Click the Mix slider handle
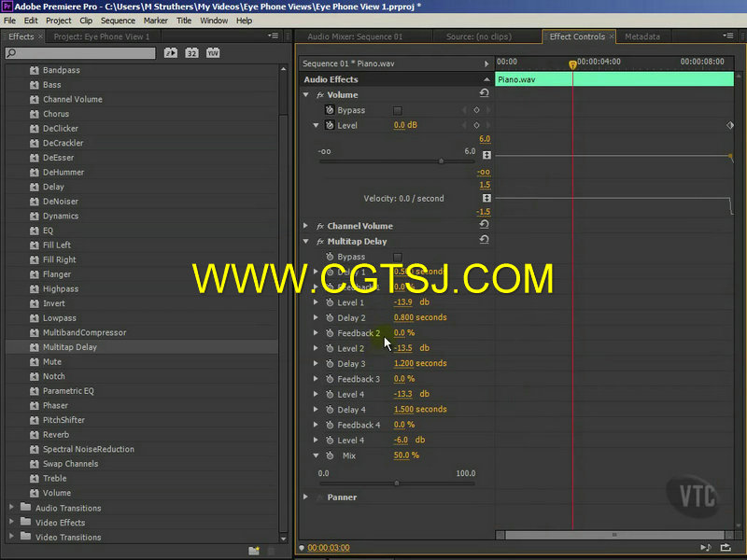This screenshot has width=747, height=560. (396, 483)
